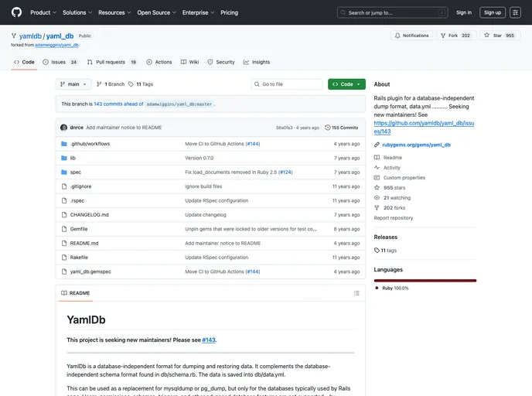Click the GitHub logo icon

pos(16,12)
